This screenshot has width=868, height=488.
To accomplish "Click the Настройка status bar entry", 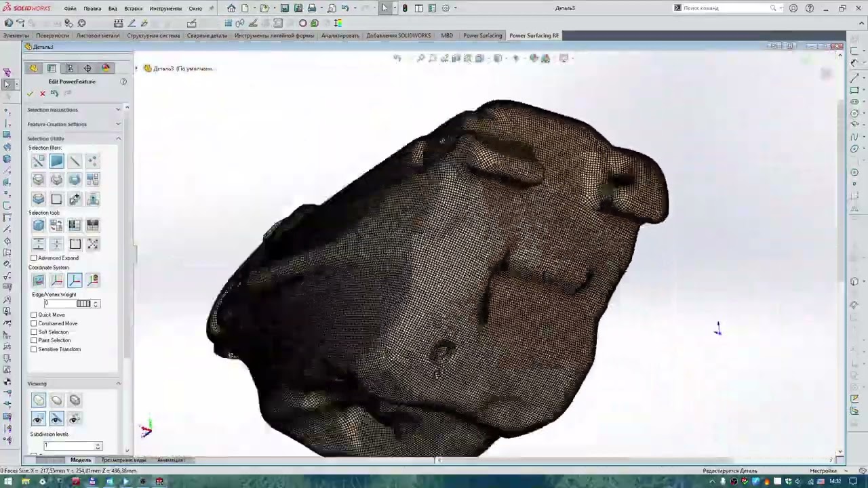I will 823,470.
